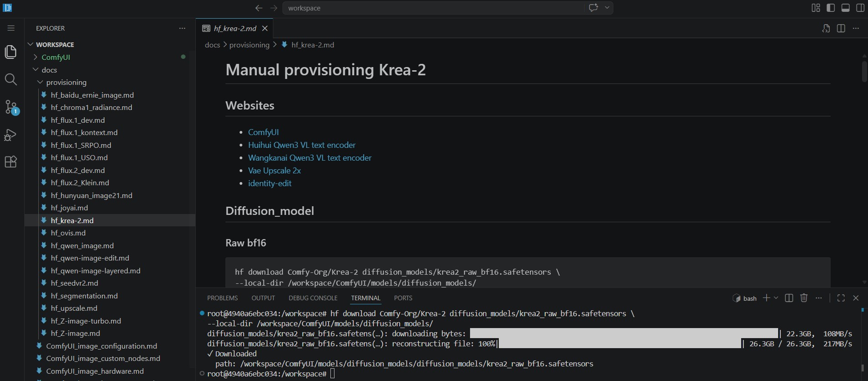Screen dimensions: 868x381
Task: Select the bash terminal profile label
Action: pos(745,298)
